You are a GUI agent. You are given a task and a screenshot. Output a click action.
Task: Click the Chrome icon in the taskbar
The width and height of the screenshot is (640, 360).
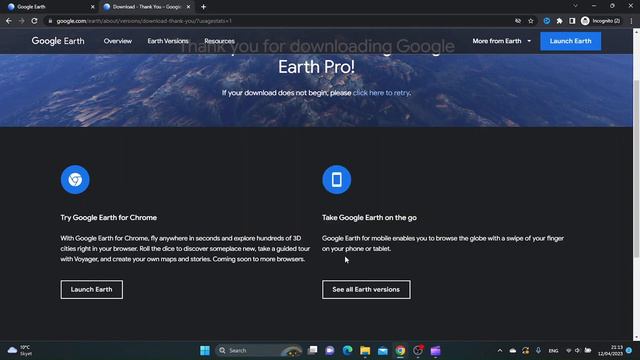pyautogui.click(x=400, y=351)
